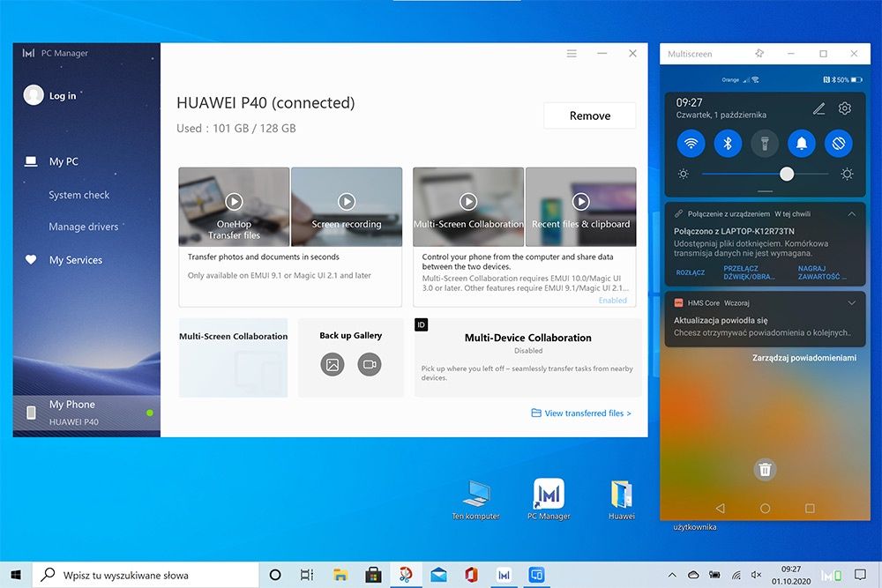Open View transferred files link
The width and height of the screenshot is (882, 588).
coord(581,413)
